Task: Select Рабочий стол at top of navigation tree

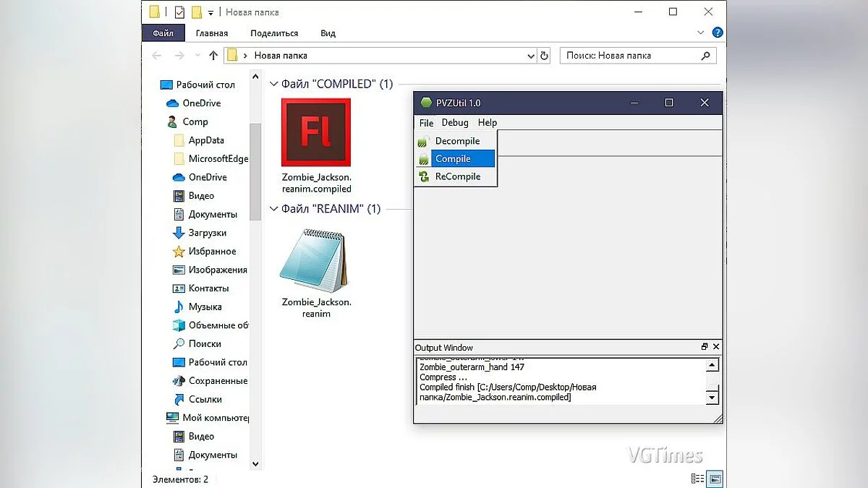Action: pyautogui.click(x=205, y=85)
